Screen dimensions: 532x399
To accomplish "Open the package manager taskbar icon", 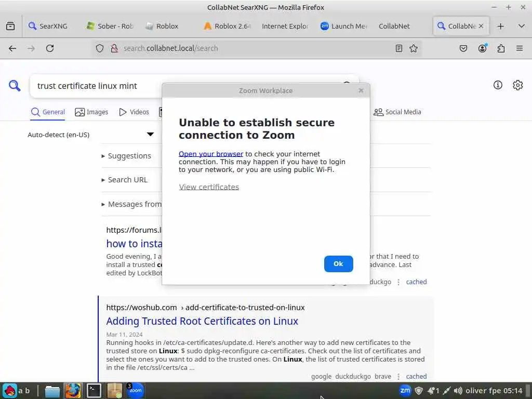I will click(x=115, y=391).
